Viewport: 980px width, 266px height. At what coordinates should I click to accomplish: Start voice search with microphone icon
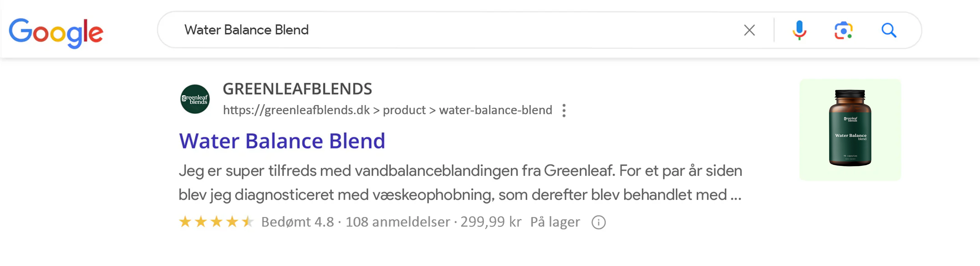coord(799,30)
